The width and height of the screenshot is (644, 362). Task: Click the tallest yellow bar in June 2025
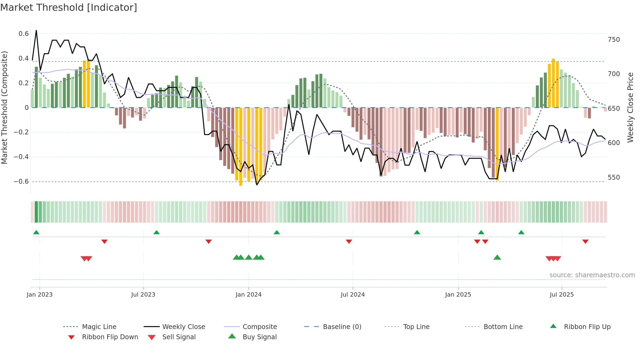point(553,83)
